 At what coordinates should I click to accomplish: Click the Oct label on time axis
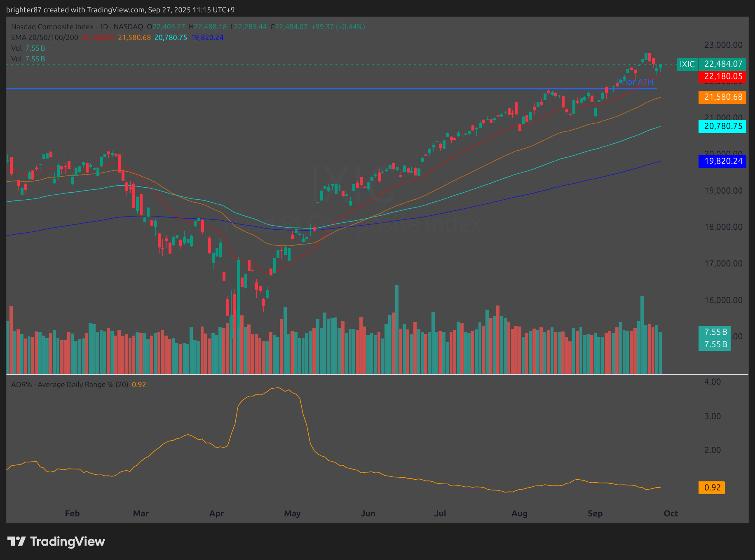click(x=671, y=513)
